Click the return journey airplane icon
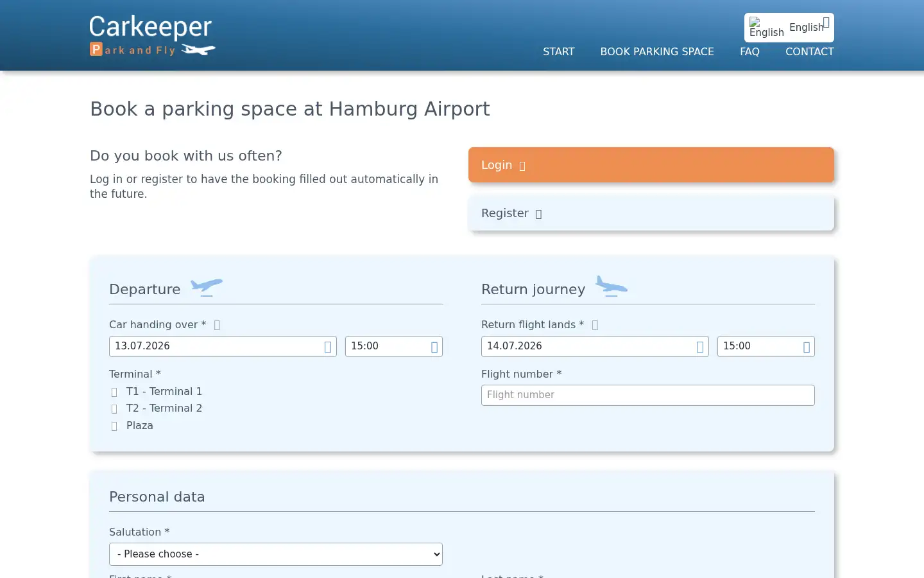Screen dimensions: 924x578 click(612, 286)
